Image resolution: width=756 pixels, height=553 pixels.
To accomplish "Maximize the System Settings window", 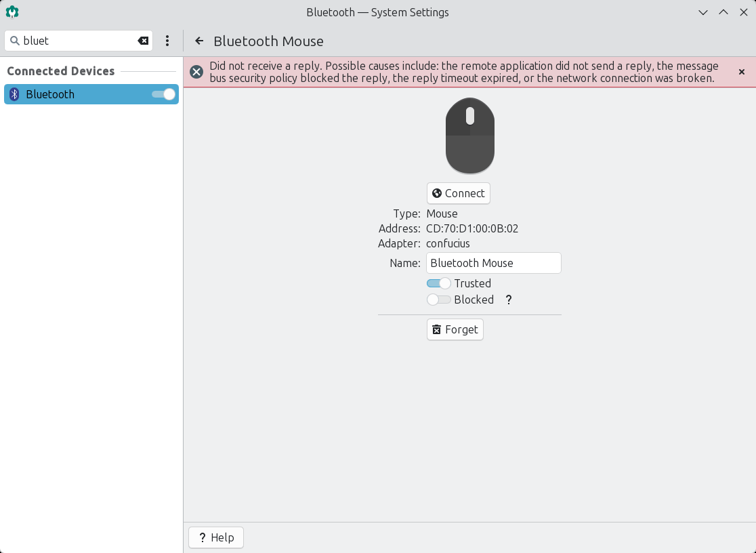I will pos(723,12).
